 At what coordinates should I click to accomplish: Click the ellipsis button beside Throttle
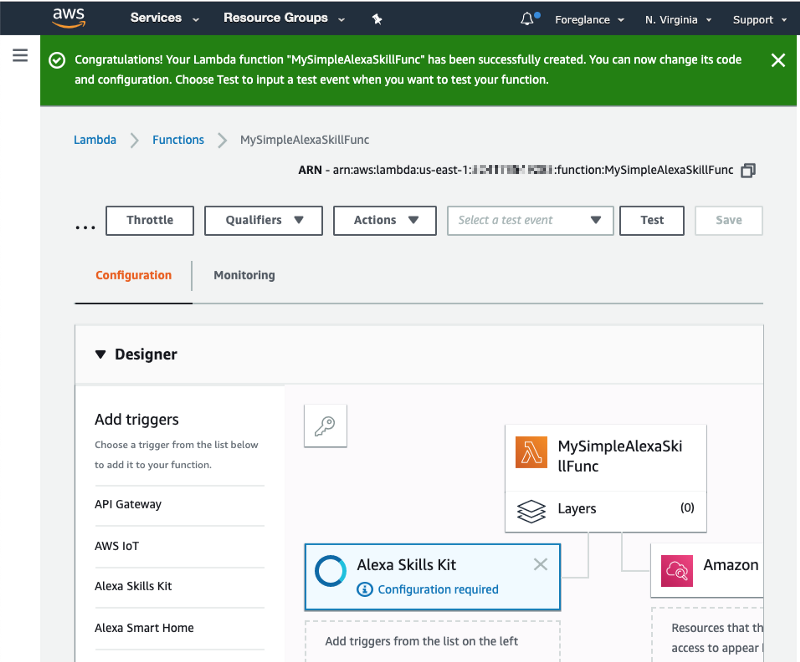[85, 225]
